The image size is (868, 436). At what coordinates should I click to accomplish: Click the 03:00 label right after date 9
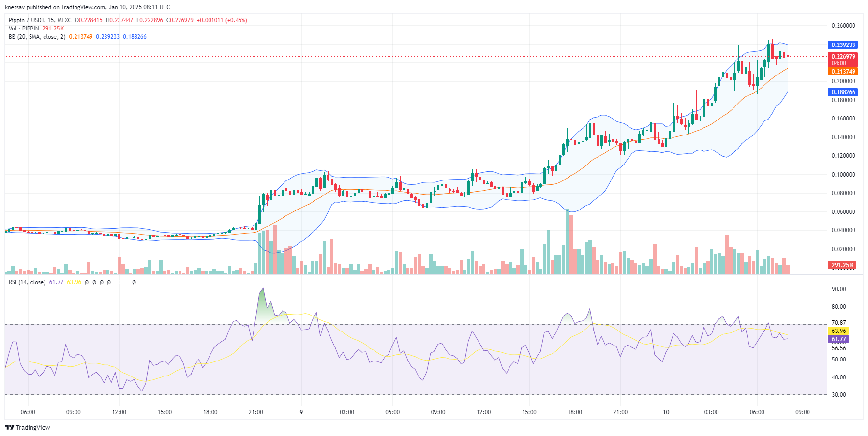[x=347, y=412]
